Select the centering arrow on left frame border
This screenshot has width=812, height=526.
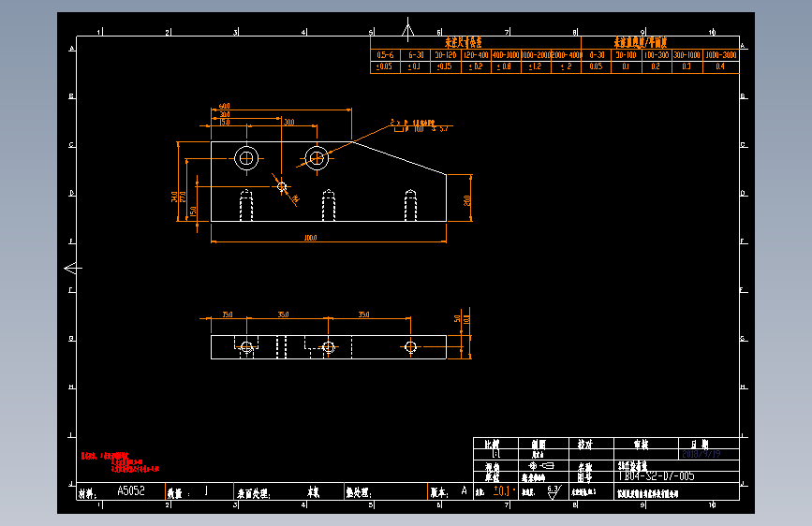[73, 269]
